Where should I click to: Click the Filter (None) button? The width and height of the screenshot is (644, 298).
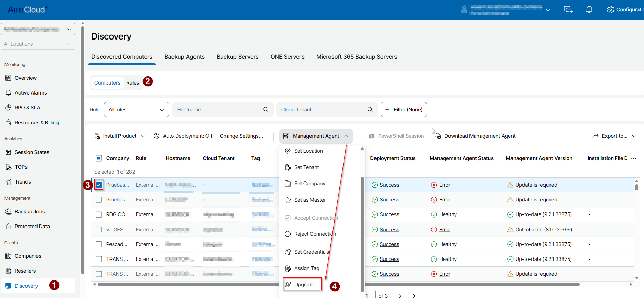[404, 110]
